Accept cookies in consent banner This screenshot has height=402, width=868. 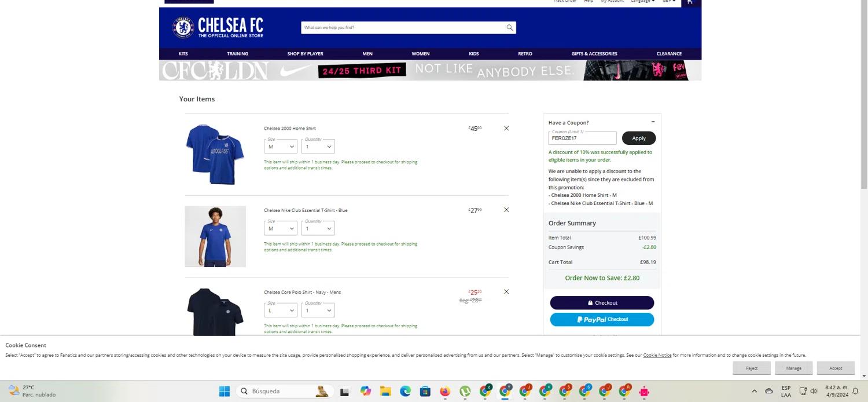click(836, 368)
